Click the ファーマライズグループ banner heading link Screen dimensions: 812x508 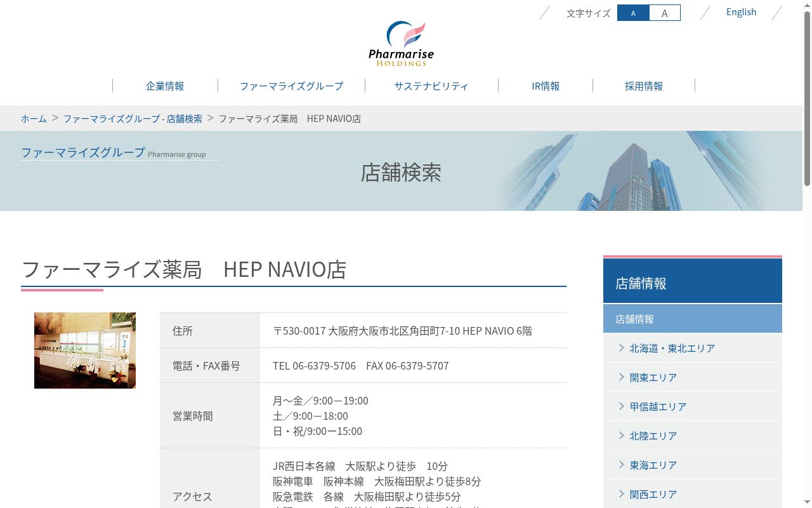click(83, 152)
